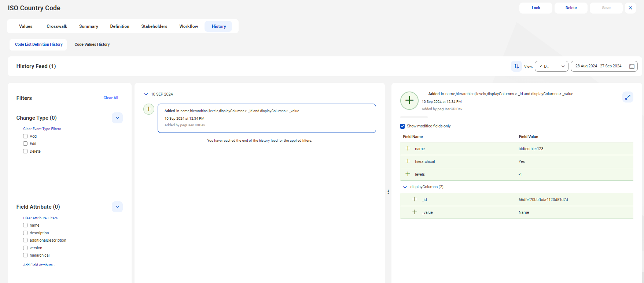Viewport: 644px width, 283px height.
Task: Check the Edit change type filter
Action: [25, 144]
